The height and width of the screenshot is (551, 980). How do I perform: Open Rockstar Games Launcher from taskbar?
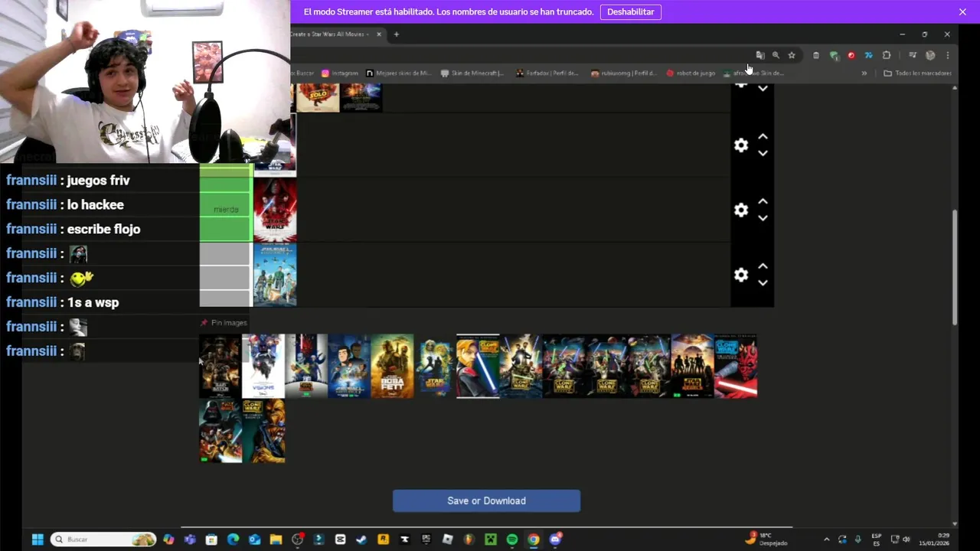point(383,540)
